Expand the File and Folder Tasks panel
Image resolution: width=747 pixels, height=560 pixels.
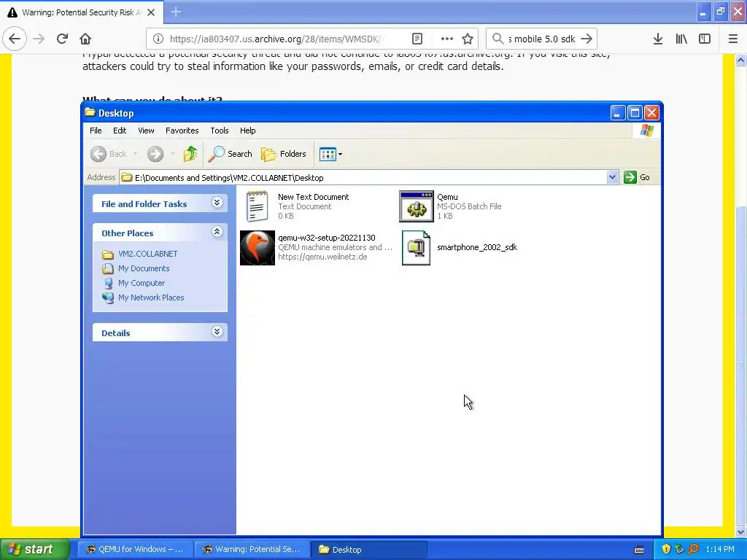[x=217, y=203]
